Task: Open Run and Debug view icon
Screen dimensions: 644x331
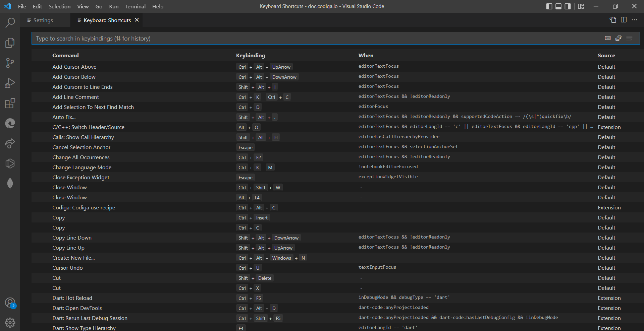Action: [x=10, y=83]
